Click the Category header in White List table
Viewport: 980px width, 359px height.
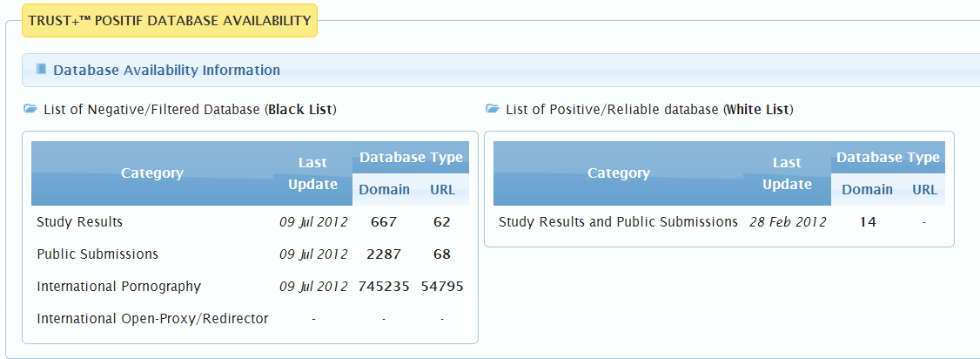[619, 173]
